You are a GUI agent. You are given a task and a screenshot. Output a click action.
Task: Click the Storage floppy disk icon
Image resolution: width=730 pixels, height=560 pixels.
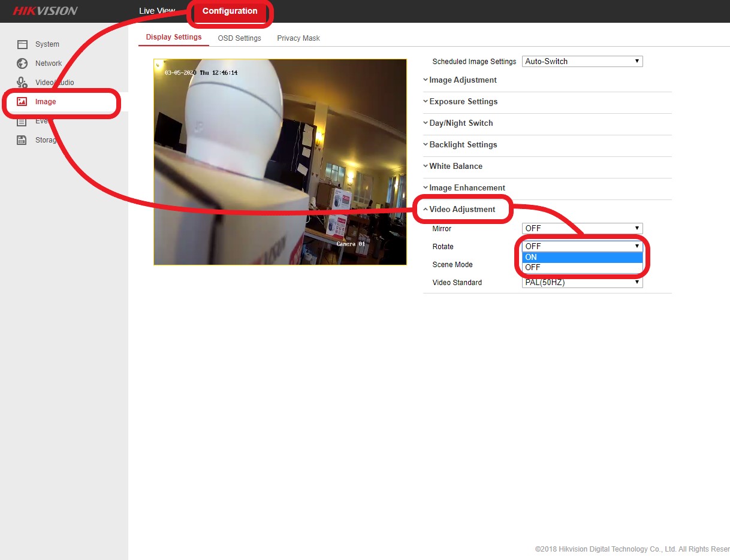point(22,140)
